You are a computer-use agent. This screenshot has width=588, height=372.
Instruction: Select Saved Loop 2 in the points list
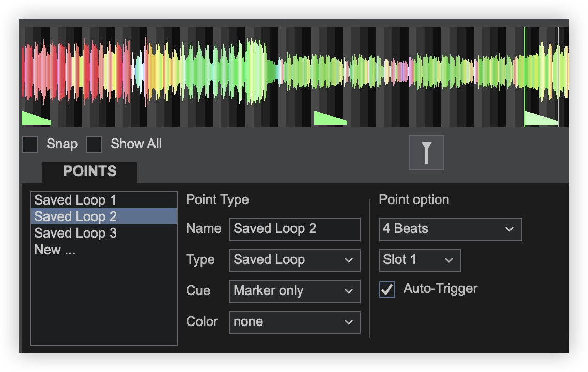click(75, 216)
